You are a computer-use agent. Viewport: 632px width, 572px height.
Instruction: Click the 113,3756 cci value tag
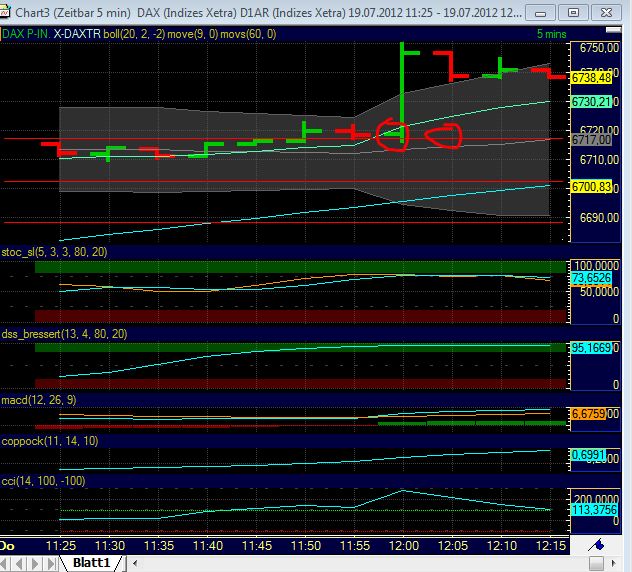(595, 510)
